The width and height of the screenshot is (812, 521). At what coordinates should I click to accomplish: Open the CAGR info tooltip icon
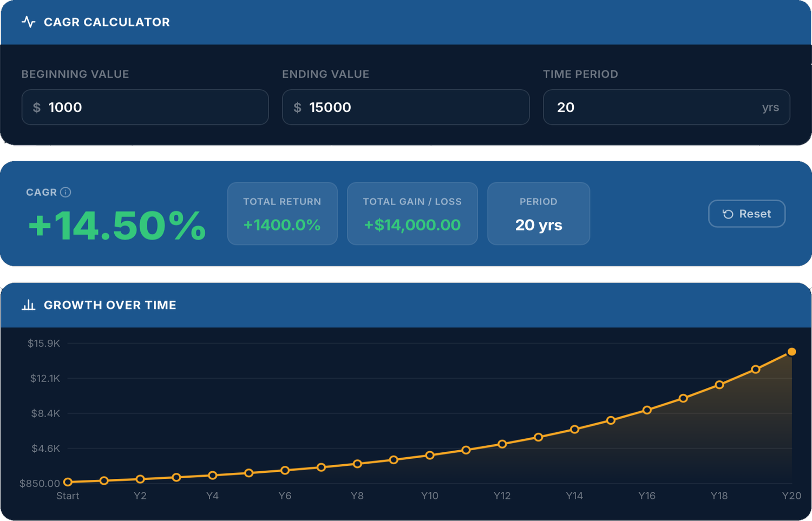(66, 192)
